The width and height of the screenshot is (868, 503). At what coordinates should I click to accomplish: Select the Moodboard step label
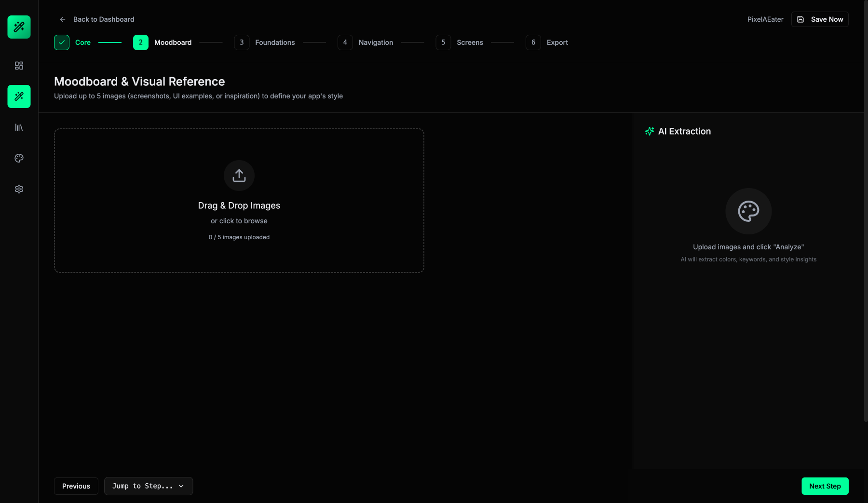click(173, 42)
